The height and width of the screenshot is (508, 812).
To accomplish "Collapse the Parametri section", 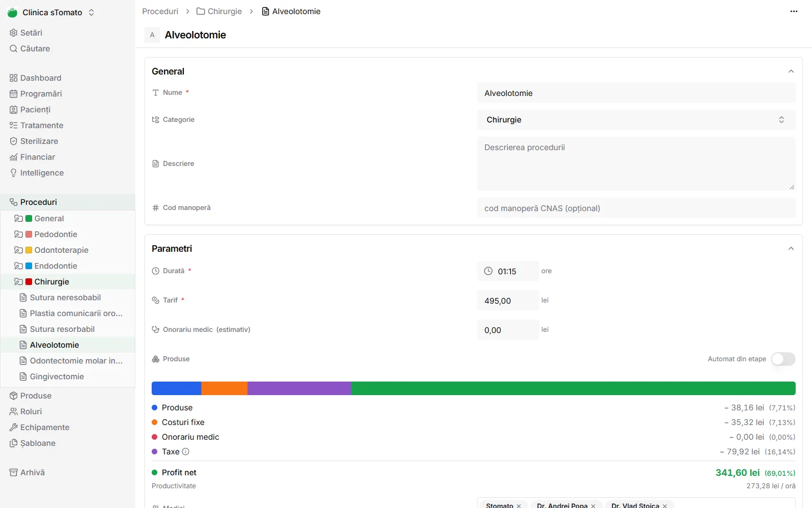I will click(791, 248).
